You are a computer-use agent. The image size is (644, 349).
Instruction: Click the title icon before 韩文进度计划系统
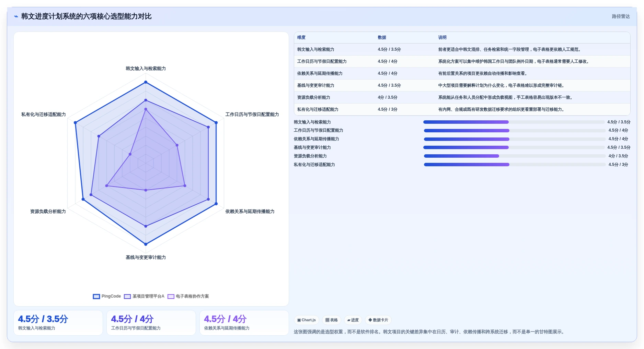[x=16, y=16]
